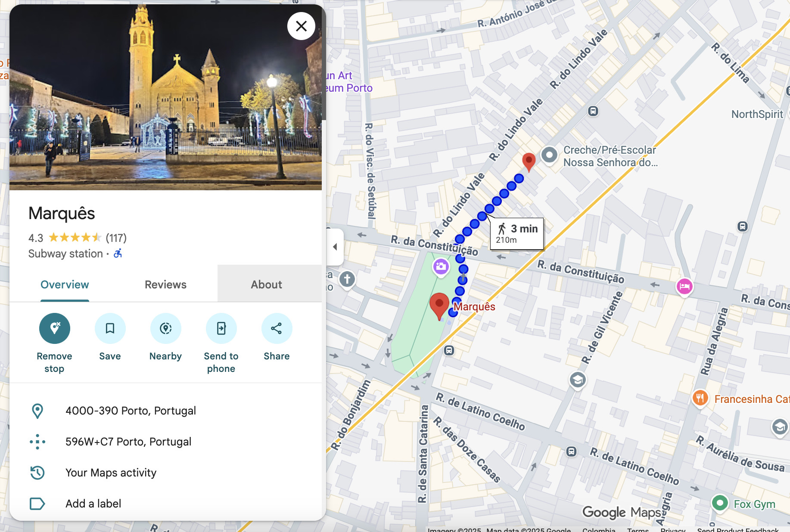Copy the plus code 596W+C7 Porto
The image size is (790, 532).
pos(128,442)
